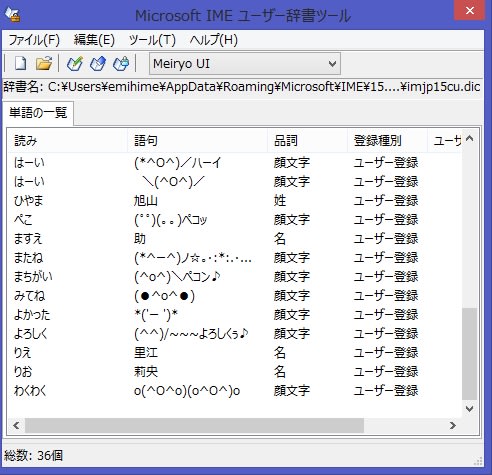Select the まちがい row
The width and height of the screenshot is (492, 475).
[x=235, y=277]
